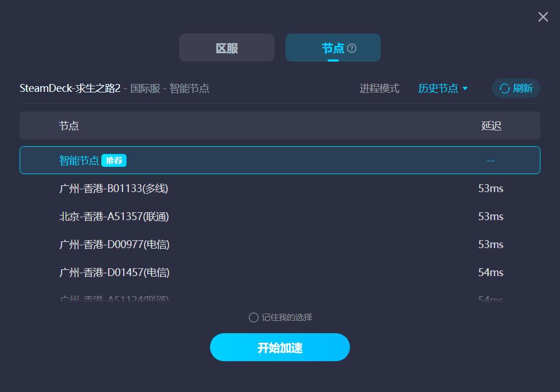Click the circular refresh arrow icon
The height and width of the screenshot is (392, 560).
[505, 88]
